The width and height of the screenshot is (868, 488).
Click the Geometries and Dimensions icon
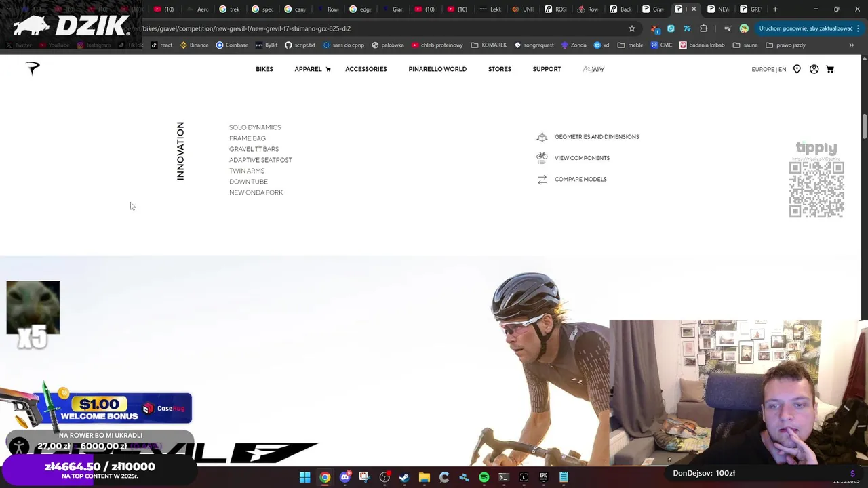click(542, 137)
